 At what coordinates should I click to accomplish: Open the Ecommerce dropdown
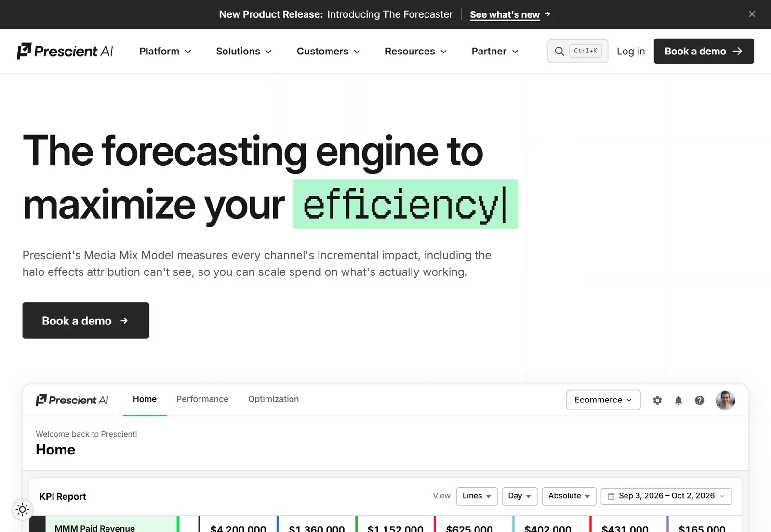click(603, 400)
